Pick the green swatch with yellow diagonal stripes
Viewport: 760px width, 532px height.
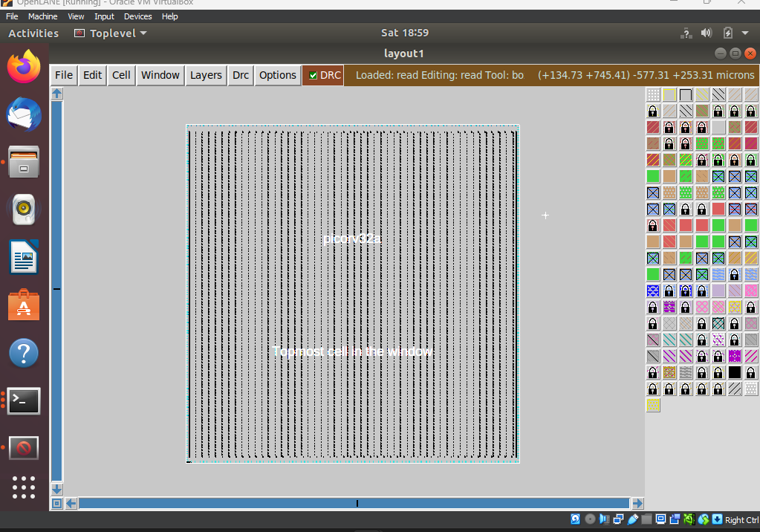click(x=686, y=160)
